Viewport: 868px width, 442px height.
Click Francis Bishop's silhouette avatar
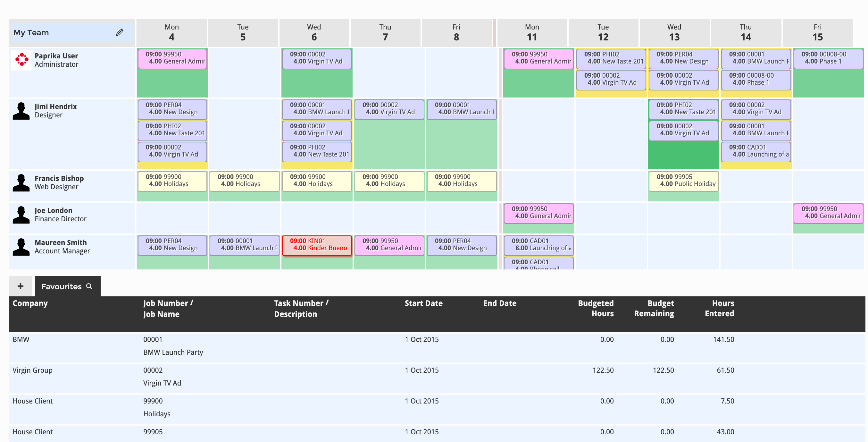21,183
